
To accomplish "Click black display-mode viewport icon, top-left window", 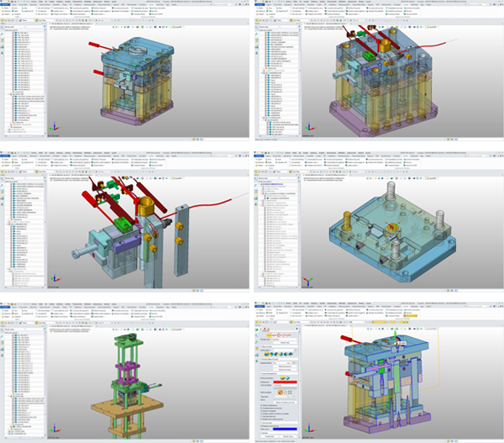I will coord(160,27).
